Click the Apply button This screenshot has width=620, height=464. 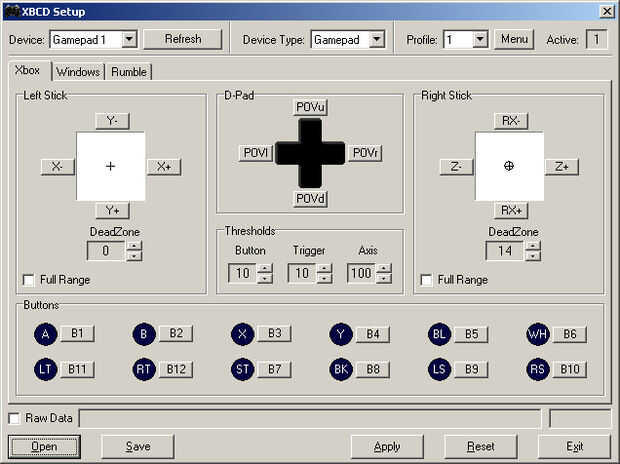387,447
